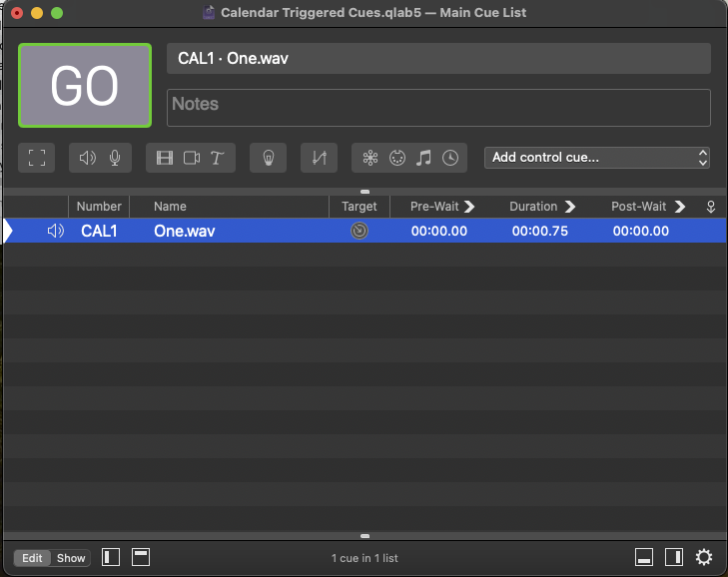Click the playhead arrow beside CAL1
728x577 pixels.
8,231
